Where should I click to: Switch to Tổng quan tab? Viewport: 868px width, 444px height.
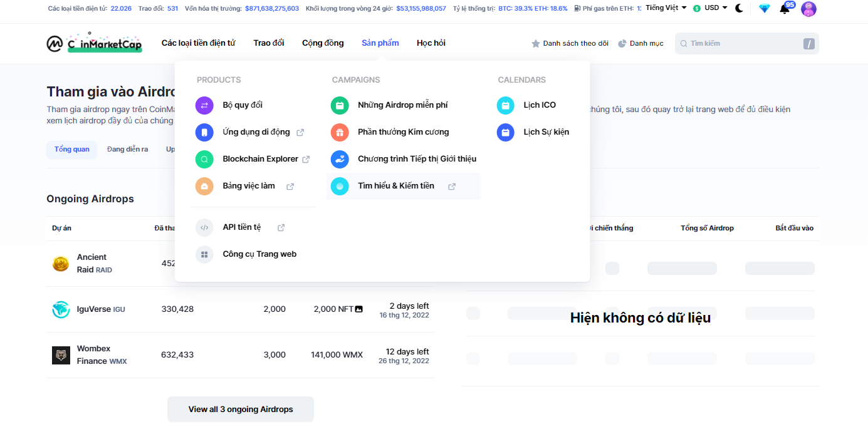click(72, 150)
